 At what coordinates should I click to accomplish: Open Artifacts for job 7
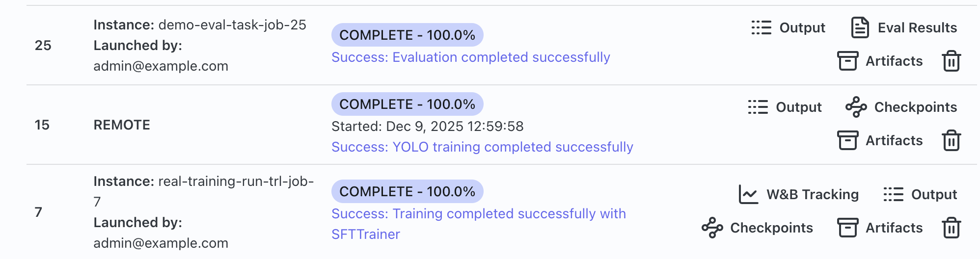[x=880, y=228]
